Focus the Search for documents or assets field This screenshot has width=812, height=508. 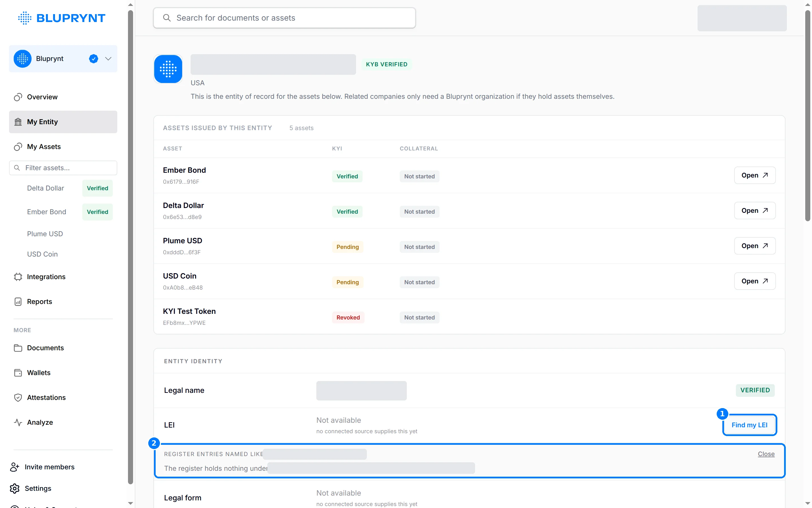tap(284, 18)
